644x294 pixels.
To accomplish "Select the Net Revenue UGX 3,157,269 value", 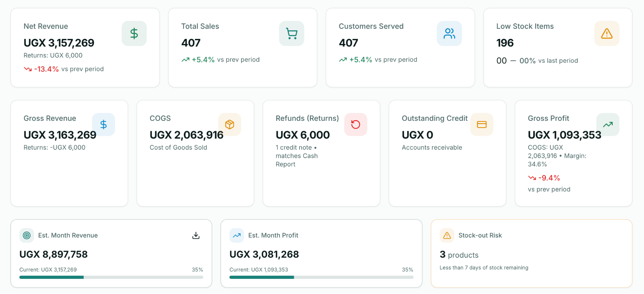I will (59, 43).
